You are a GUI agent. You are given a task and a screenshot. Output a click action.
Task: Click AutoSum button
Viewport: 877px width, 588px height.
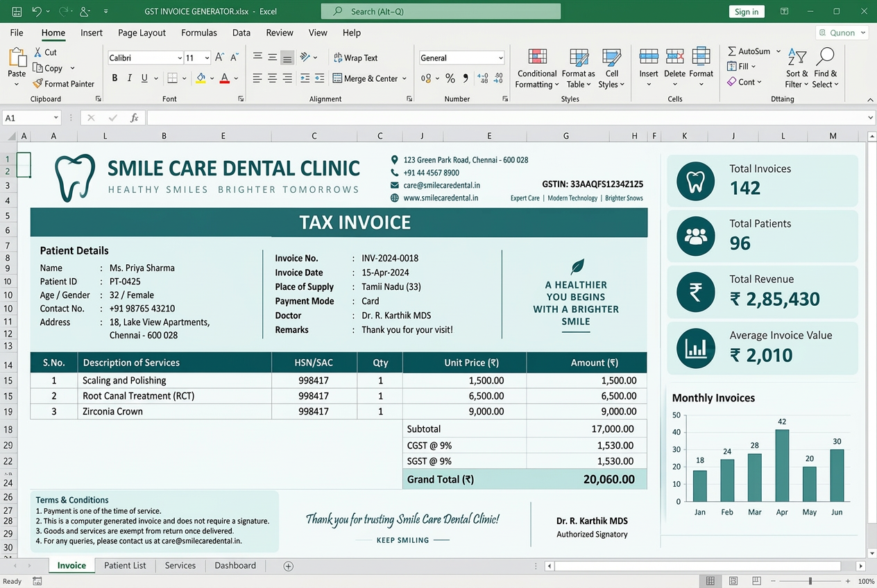(x=749, y=51)
